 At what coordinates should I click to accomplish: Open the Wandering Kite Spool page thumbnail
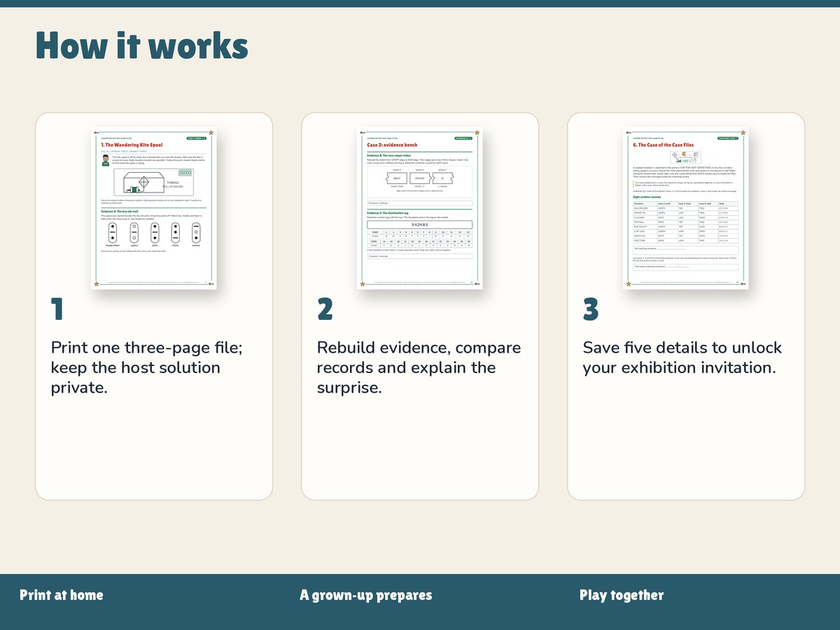(x=154, y=208)
